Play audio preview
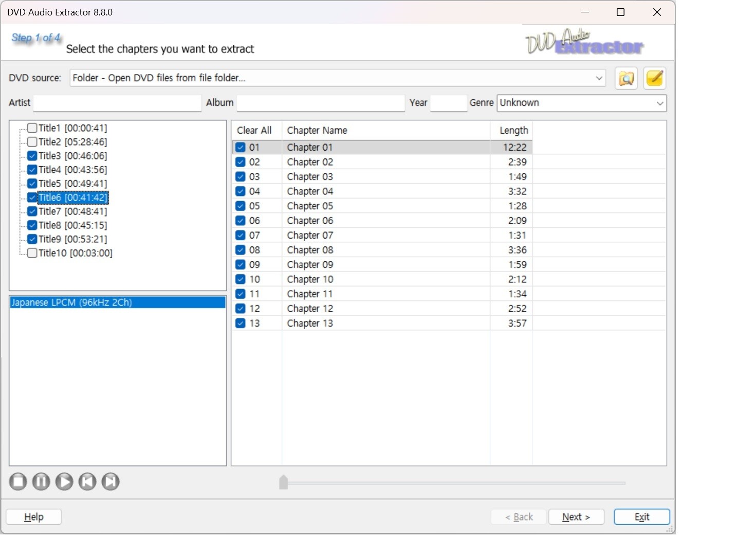This screenshot has width=756, height=538. point(64,481)
